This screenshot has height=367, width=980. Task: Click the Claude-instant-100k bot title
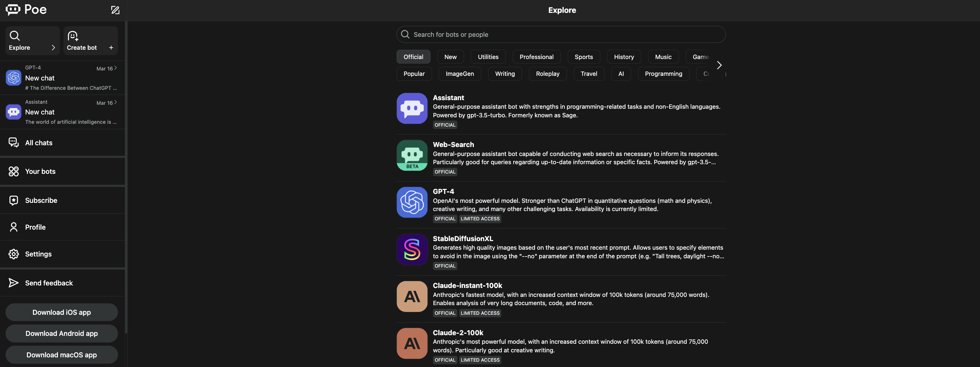[x=467, y=285]
